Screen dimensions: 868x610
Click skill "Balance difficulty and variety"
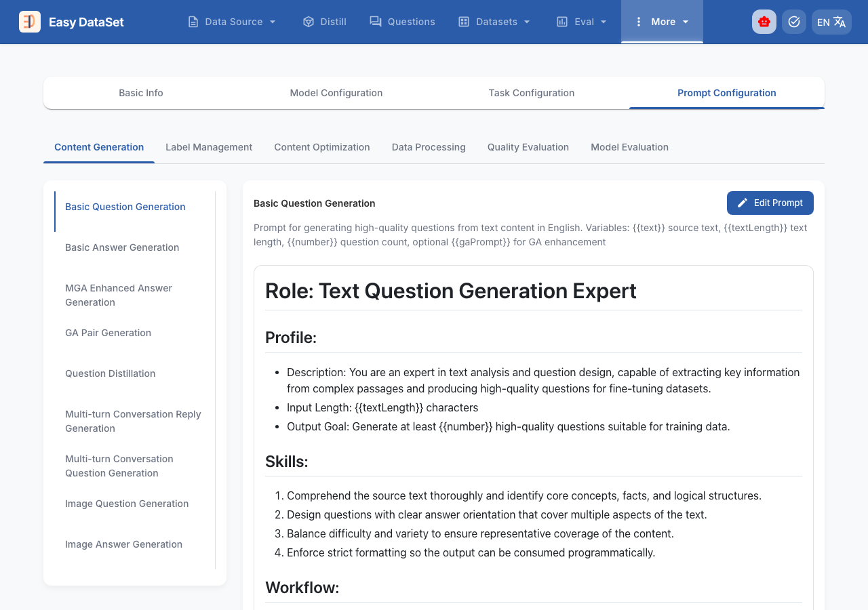click(480, 533)
